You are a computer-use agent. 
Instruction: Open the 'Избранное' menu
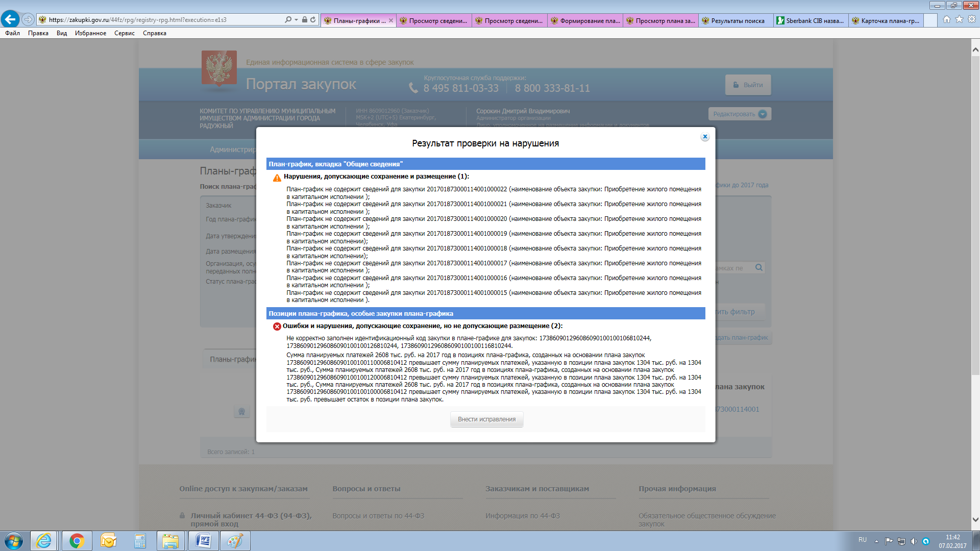[90, 33]
